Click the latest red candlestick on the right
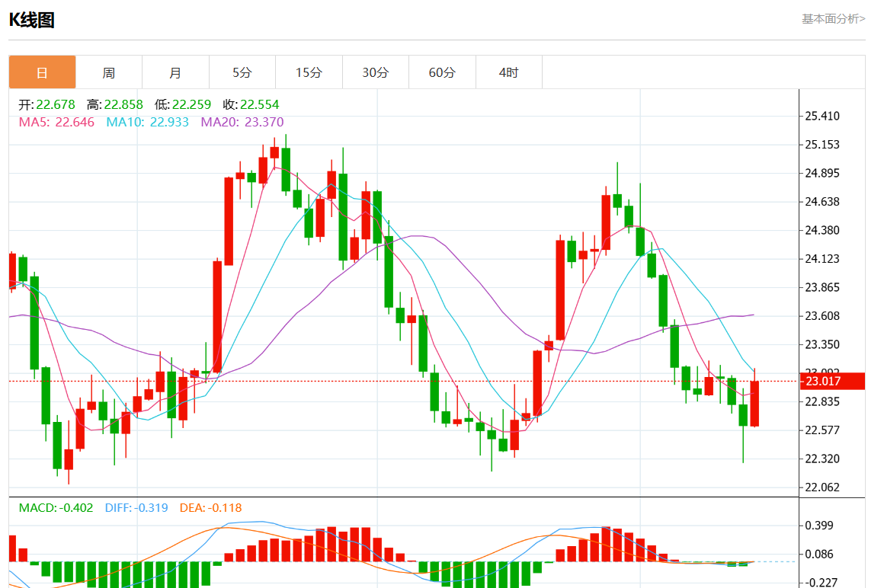The width and height of the screenshot is (884, 588). (754, 403)
